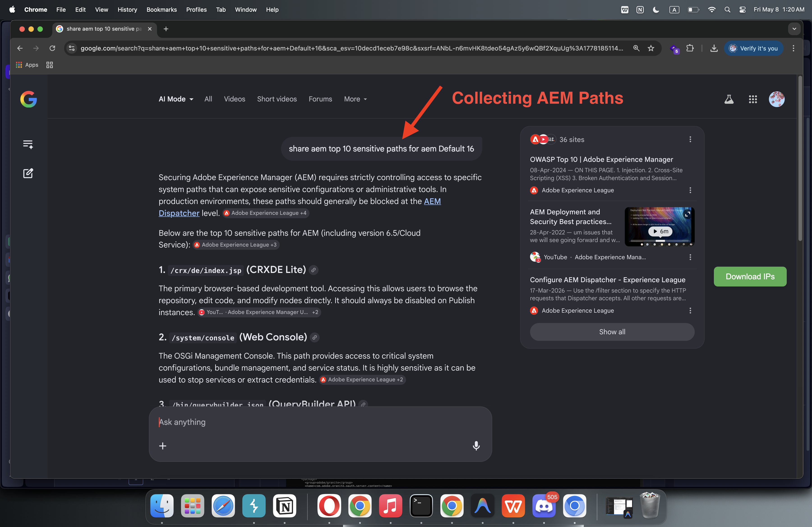Copy link to CRXDE Lite heading
The height and width of the screenshot is (527, 812).
coord(314,270)
